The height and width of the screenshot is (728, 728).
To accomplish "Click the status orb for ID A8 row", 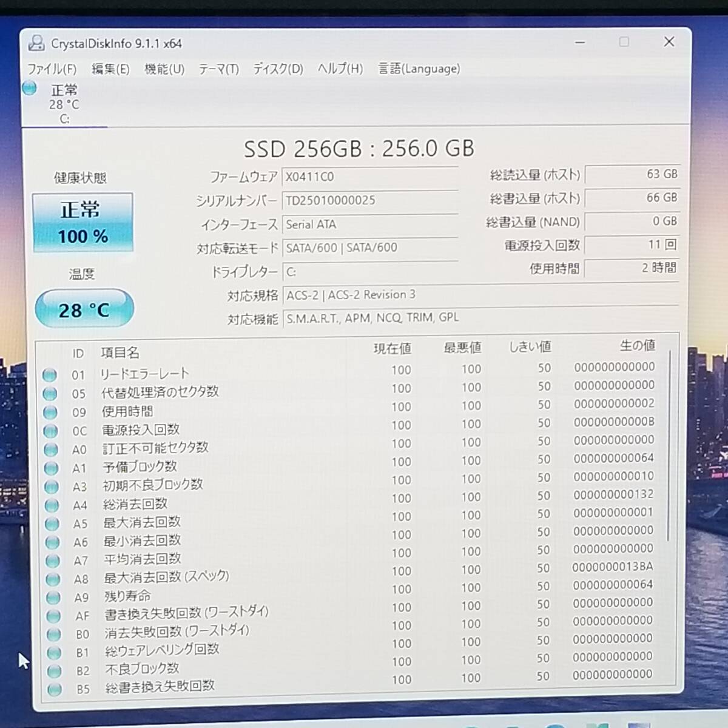I will coord(53,579).
